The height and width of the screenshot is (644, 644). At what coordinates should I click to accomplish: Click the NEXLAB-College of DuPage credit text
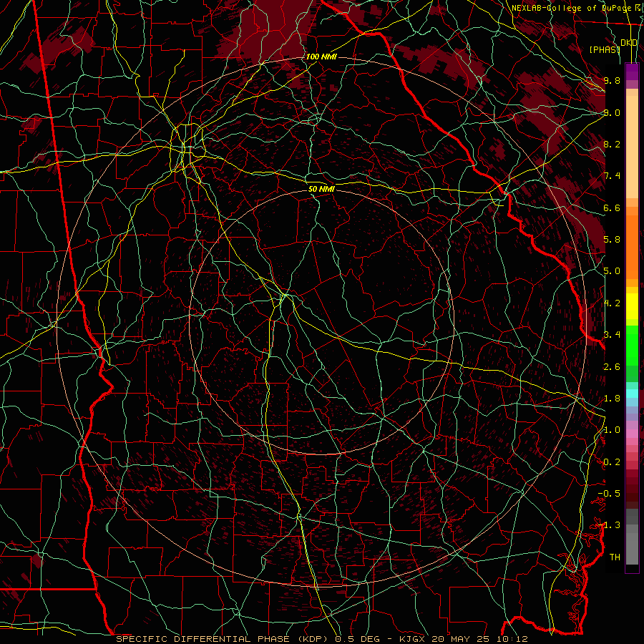[573, 8]
